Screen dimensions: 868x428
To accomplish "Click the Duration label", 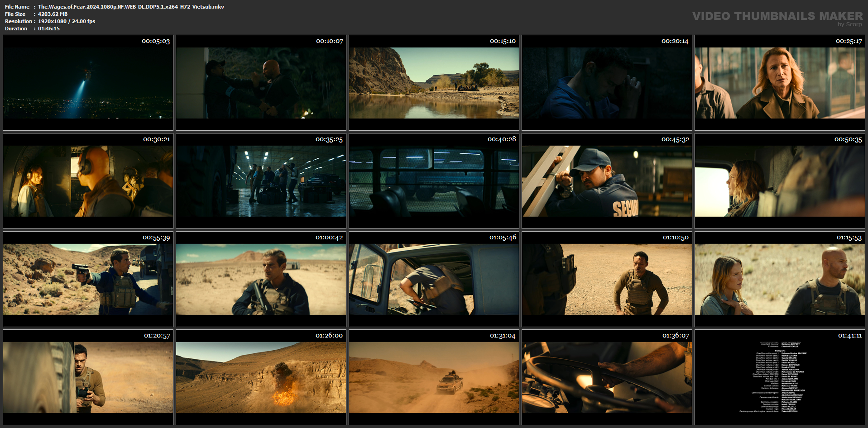I will coord(16,29).
